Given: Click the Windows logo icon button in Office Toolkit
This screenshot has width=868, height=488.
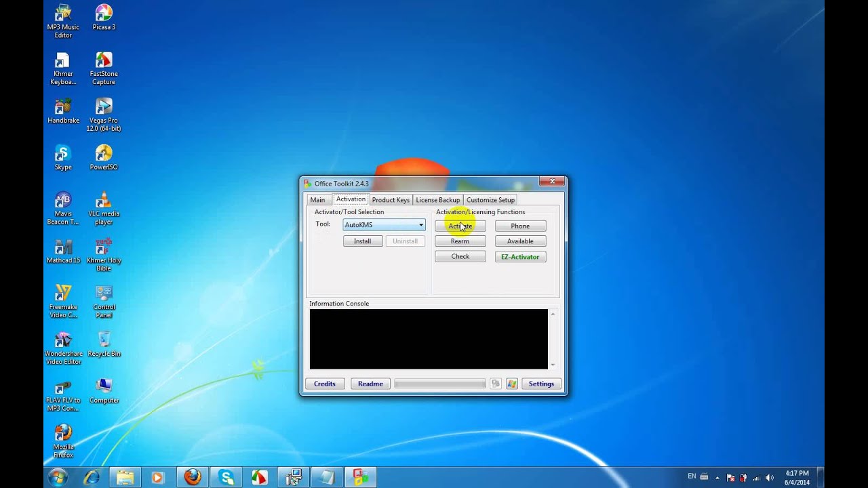Looking at the screenshot, I should coord(512,384).
